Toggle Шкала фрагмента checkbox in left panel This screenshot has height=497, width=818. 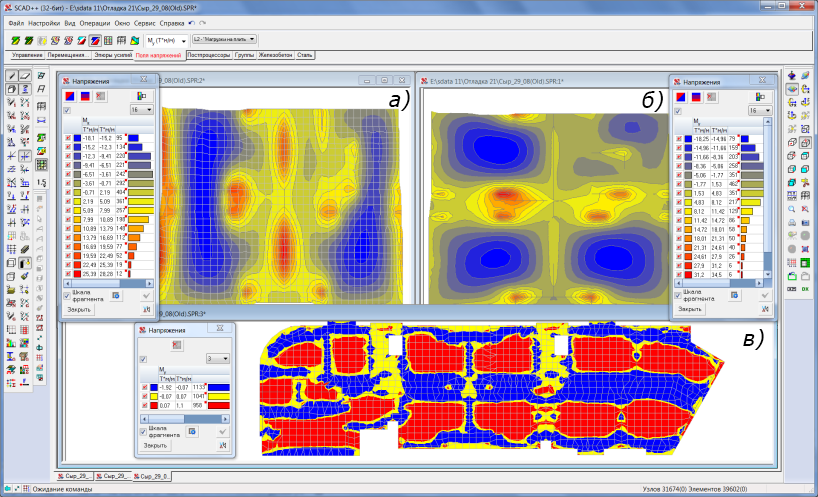point(67,296)
